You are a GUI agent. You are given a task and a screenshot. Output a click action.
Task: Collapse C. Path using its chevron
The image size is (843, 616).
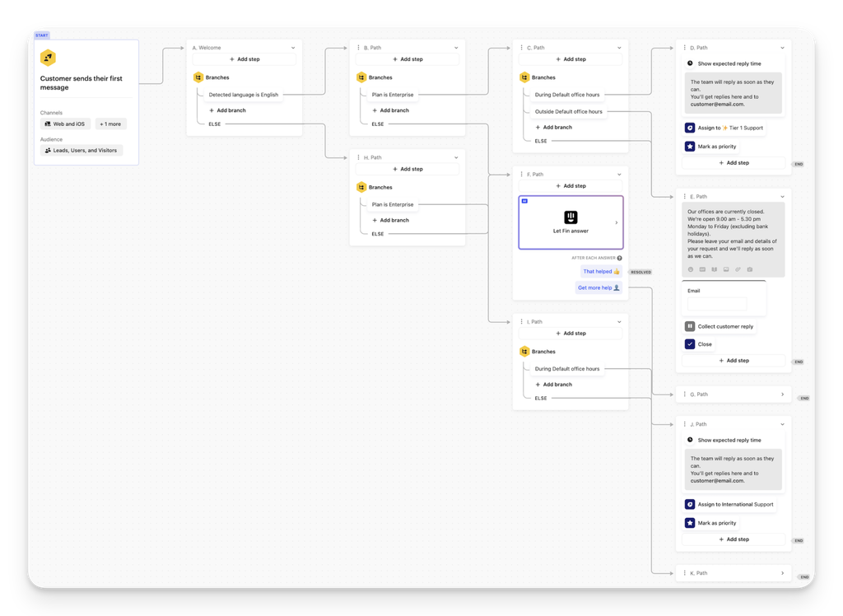[619, 48]
